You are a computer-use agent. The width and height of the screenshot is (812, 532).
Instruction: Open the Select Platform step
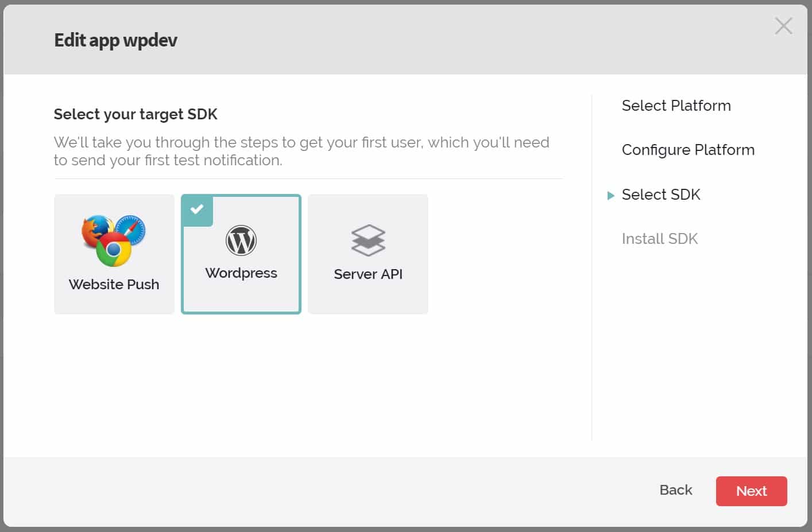(676, 106)
